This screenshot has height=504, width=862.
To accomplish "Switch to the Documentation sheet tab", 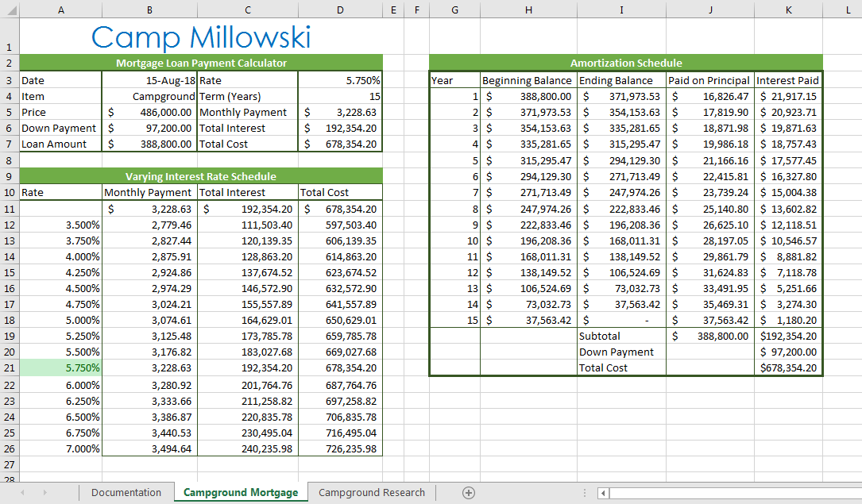I will pyautogui.click(x=126, y=493).
